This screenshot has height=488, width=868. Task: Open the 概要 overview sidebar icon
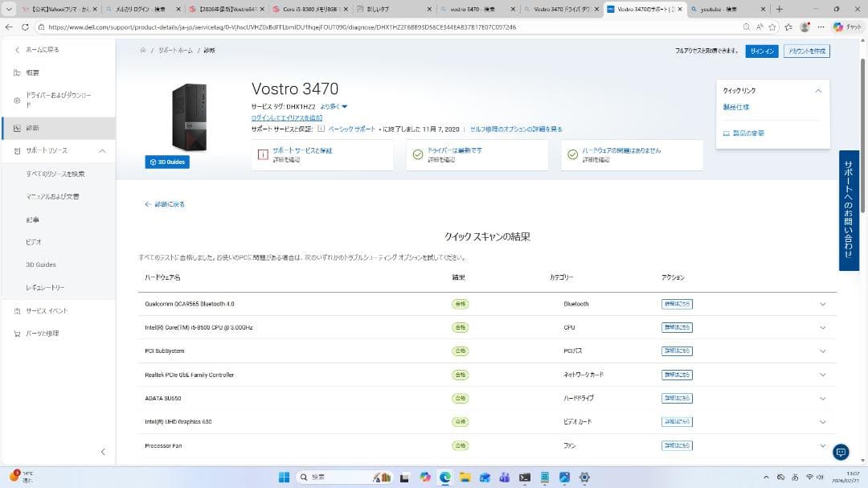coord(17,72)
